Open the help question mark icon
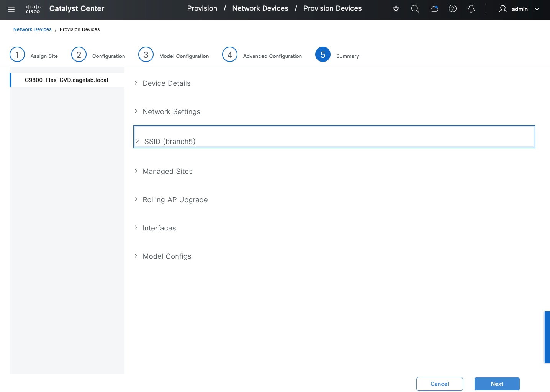This screenshot has height=392, width=550. tap(452, 9)
